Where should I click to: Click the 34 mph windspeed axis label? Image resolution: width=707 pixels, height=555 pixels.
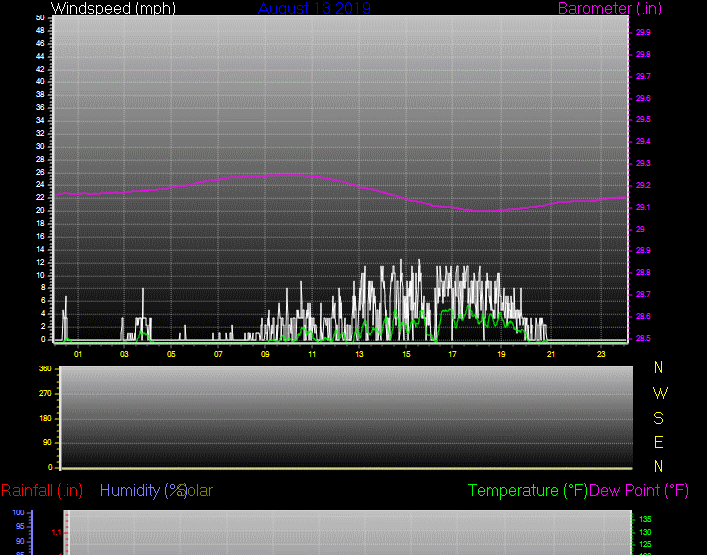[x=41, y=120]
